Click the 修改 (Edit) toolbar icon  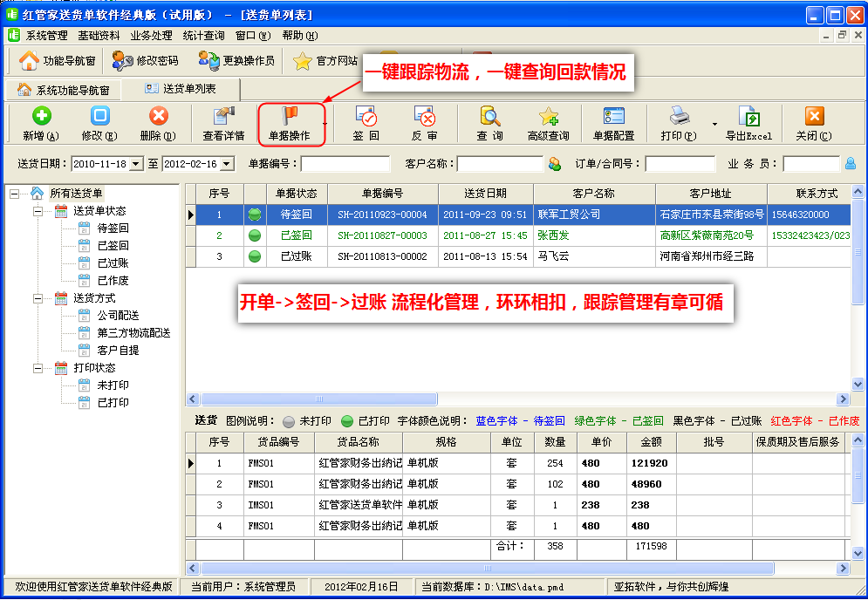[99, 117]
